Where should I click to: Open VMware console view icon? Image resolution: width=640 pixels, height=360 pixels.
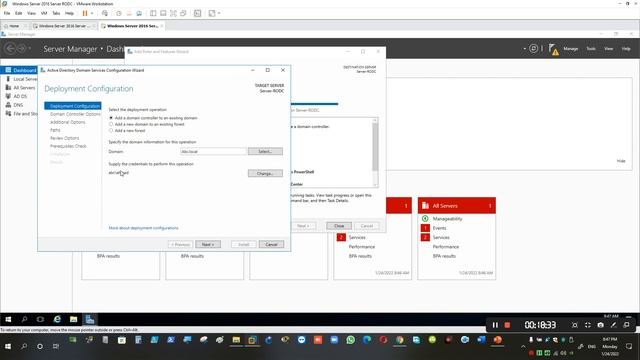pos(198,13)
